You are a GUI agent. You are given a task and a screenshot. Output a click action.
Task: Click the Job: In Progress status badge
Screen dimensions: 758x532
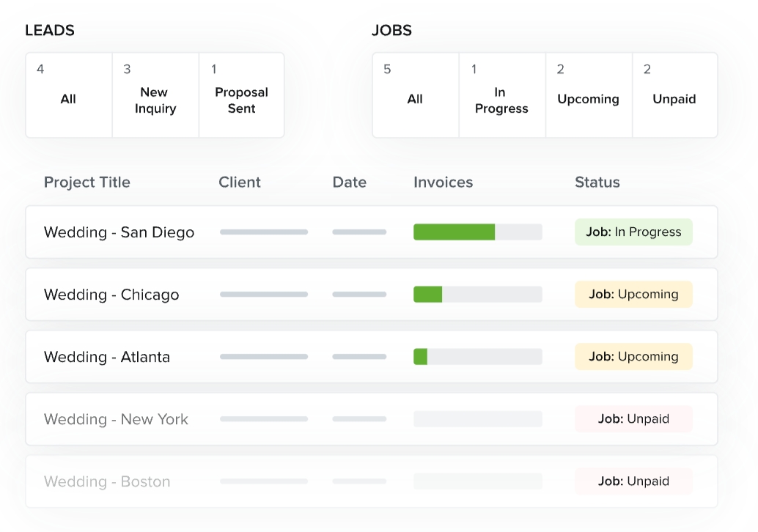point(633,232)
